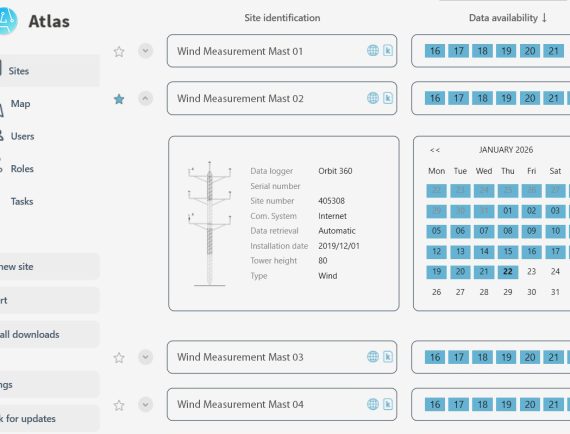Click day 18 tile in Mast 03 row

pos(482,357)
